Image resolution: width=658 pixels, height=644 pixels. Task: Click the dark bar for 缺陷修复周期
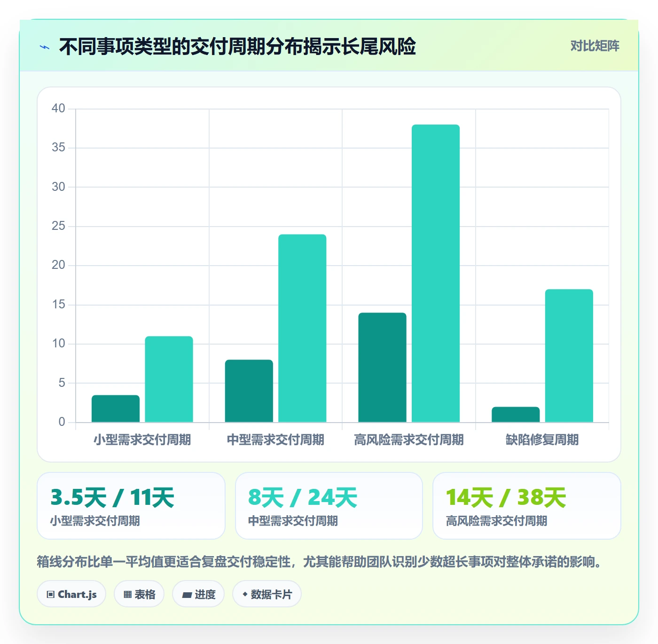pyautogui.click(x=516, y=414)
